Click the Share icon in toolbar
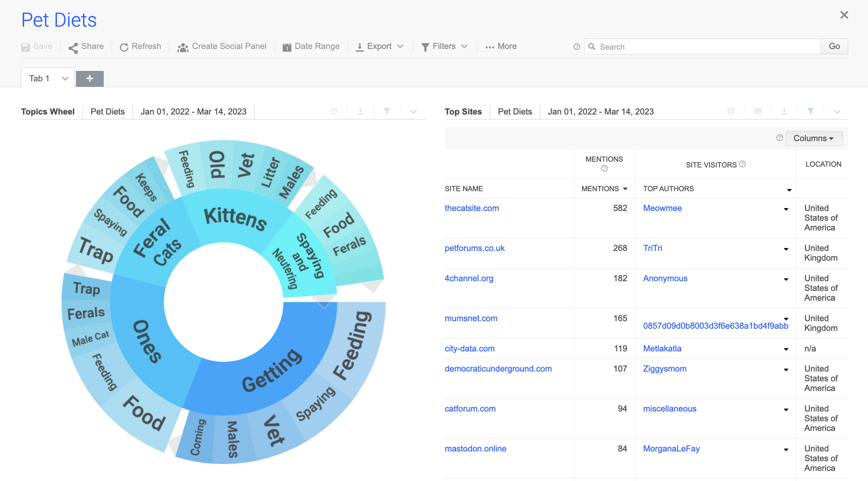Screen dimensions: 868x481 (x=73, y=47)
